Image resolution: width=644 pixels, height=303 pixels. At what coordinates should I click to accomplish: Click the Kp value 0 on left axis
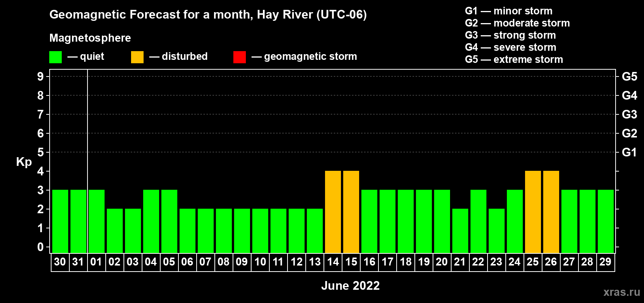[x=41, y=247]
